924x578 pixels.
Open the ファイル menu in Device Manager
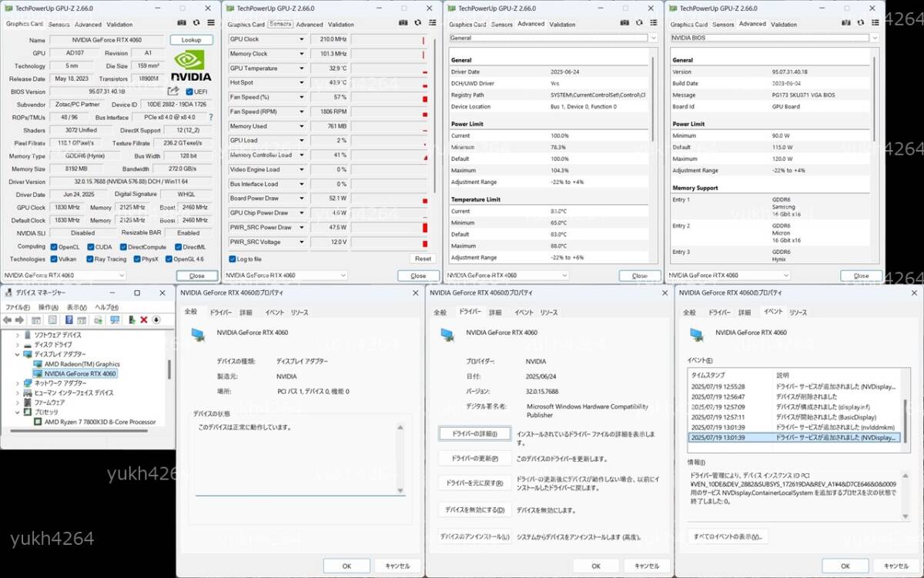coord(16,307)
